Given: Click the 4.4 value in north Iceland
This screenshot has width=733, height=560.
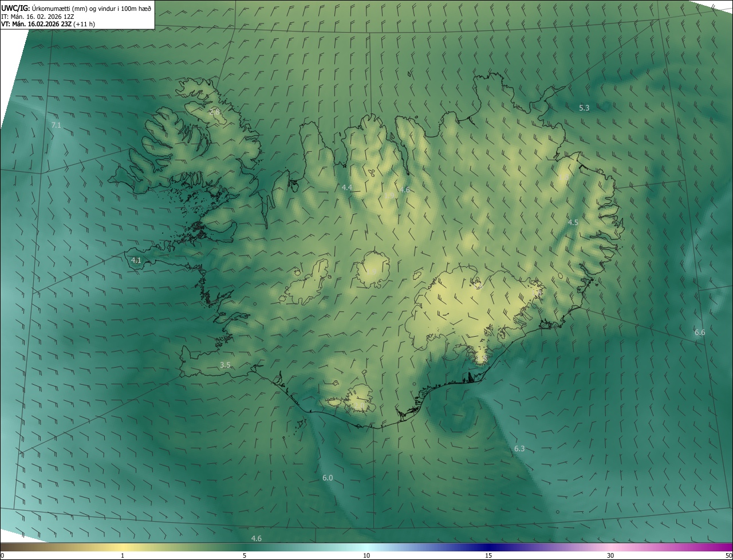Looking at the screenshot, I should tap(346, 187).
